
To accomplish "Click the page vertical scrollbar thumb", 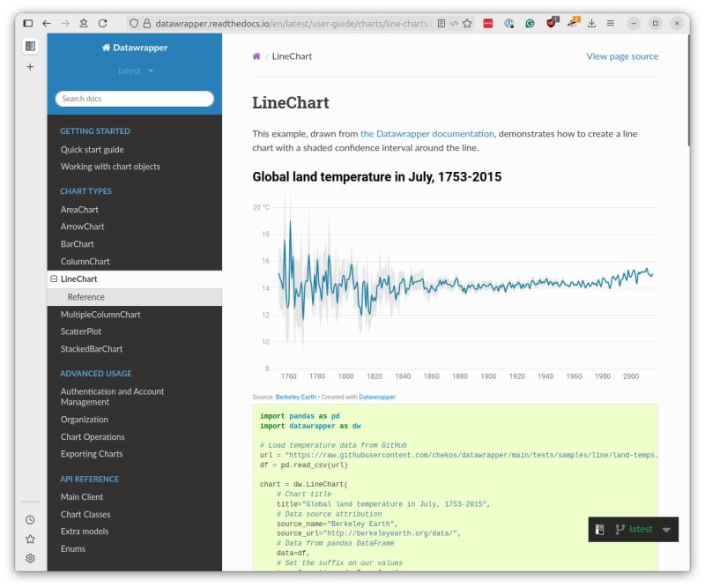I will click(x=688, y=90).
